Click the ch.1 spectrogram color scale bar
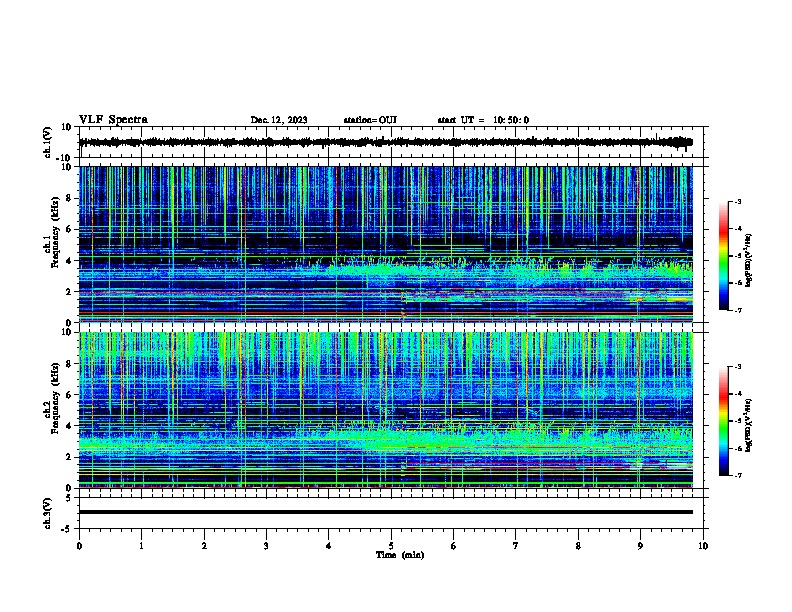 coord(723,256)
